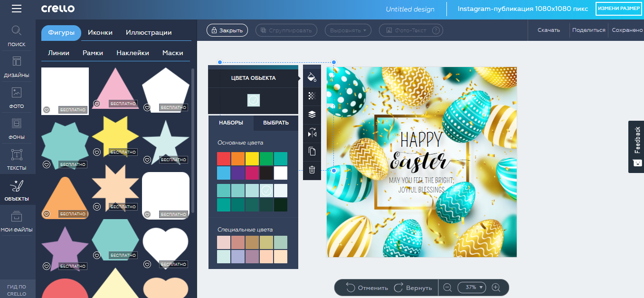
Task: Open the Дизайны sidebar section
Action: pos(17,67)
